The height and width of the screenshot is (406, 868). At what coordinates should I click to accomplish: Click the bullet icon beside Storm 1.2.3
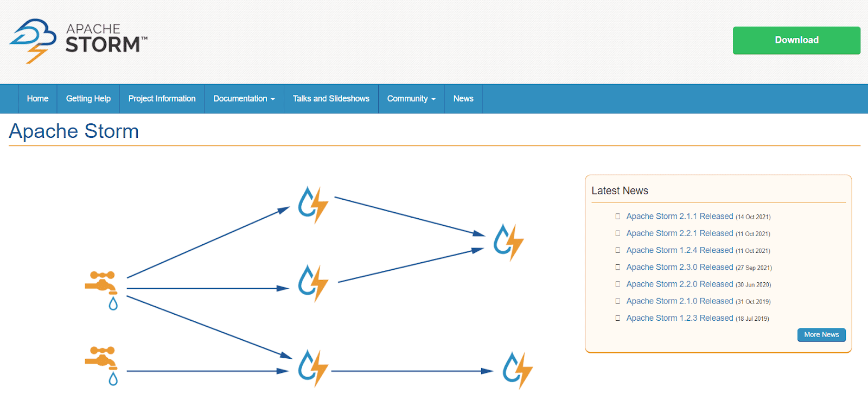[617, 318]
